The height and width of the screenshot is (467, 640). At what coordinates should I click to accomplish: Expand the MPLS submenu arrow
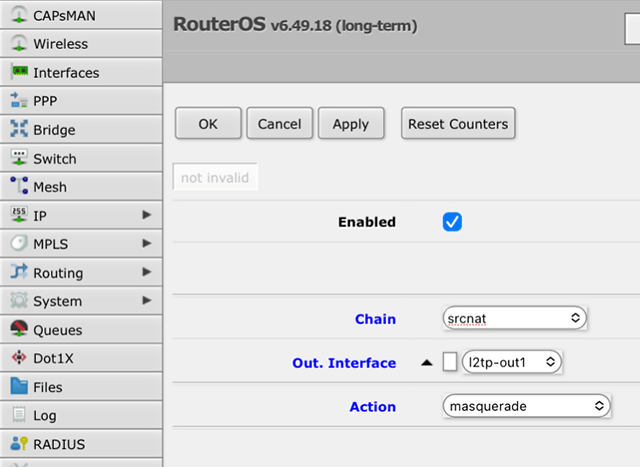point(147,243)
